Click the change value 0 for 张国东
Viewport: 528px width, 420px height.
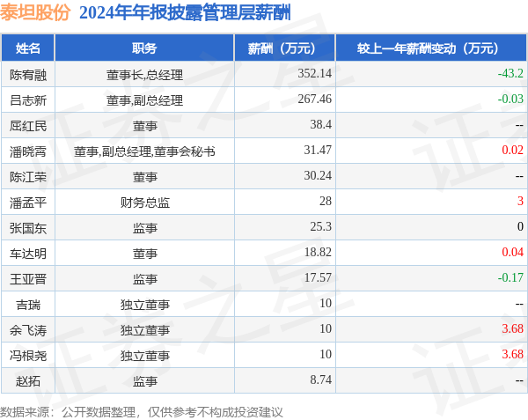(521, 226)
